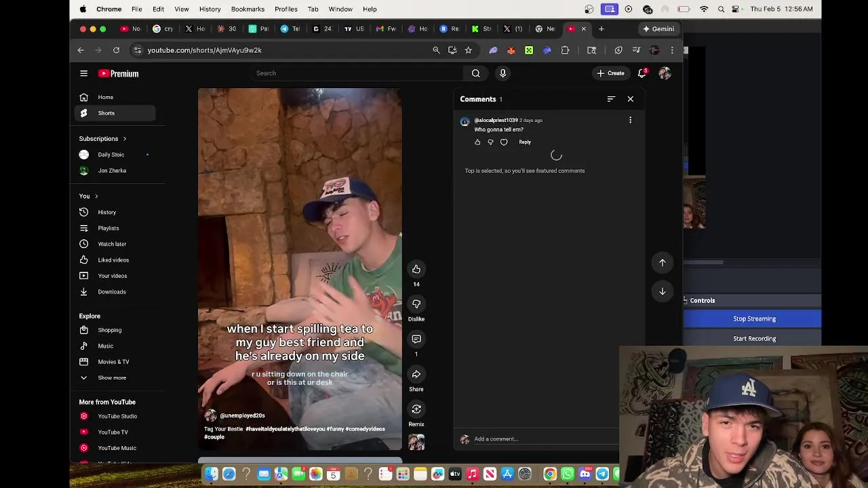Image resolution: width=868 pixels, height=488 pixels.
Task: Expand the You section
Action: [x=88, y=196]
